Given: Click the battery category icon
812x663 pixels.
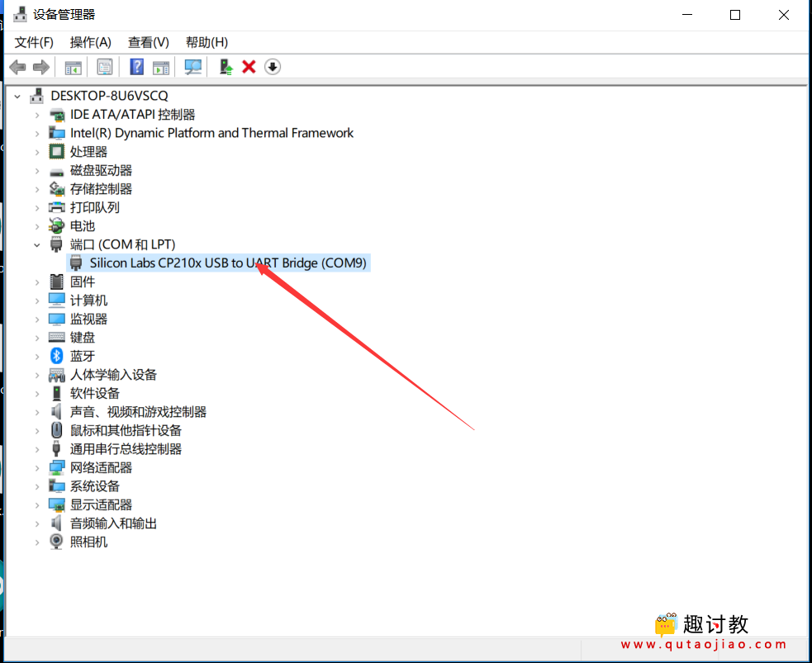Looking at the screenshot, I should pyautogui.click(x=56, y=225).
